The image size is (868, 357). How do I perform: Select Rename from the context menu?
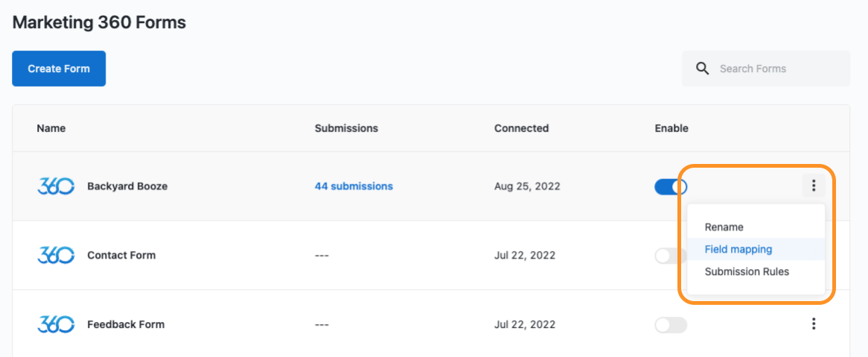pyautogui.click(x=724, y=227)
